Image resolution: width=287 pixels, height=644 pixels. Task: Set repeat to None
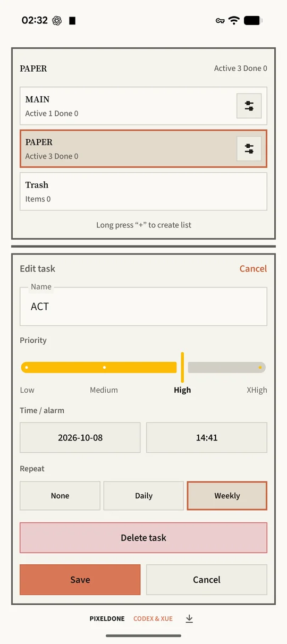(60, 496)
